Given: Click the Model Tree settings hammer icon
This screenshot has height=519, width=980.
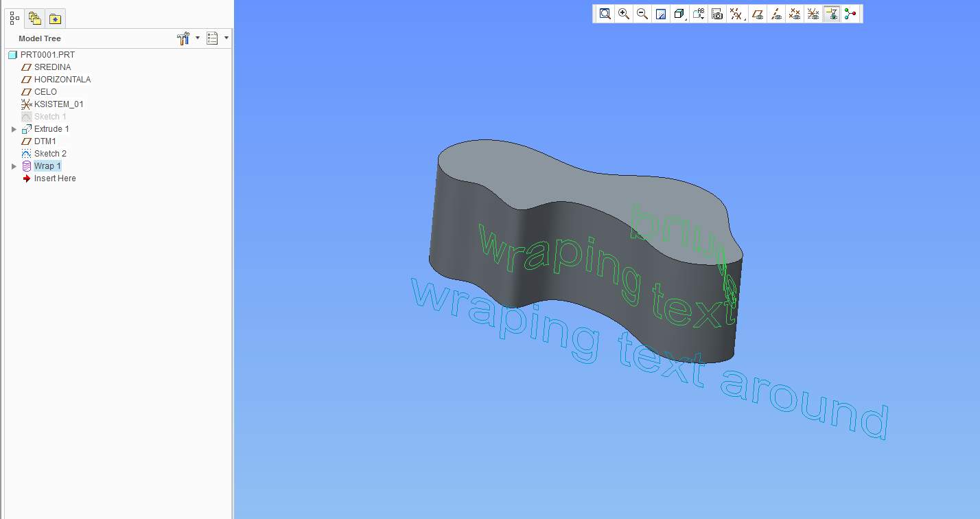Looking at the screenshot, I should point(183,38).
